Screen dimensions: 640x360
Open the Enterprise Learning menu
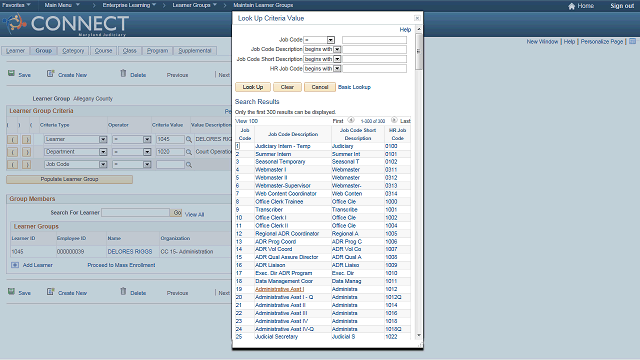[129, 5]
